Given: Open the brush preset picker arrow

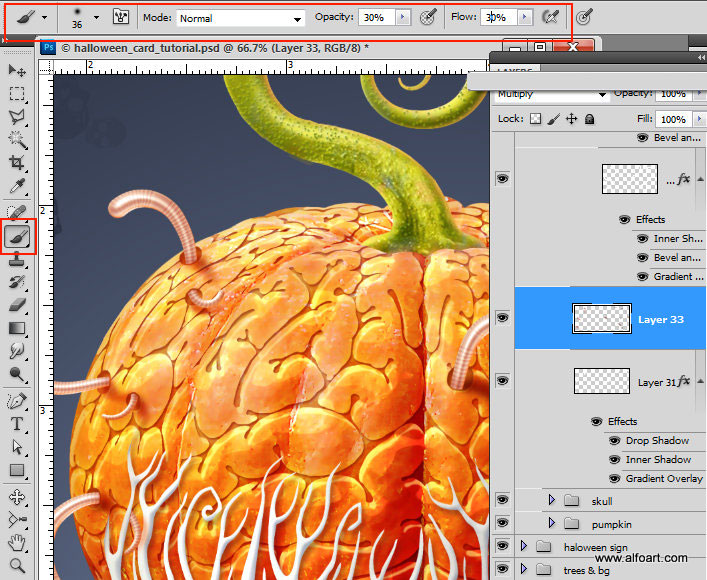Looking at the screenshot, I should coord(96,18).
